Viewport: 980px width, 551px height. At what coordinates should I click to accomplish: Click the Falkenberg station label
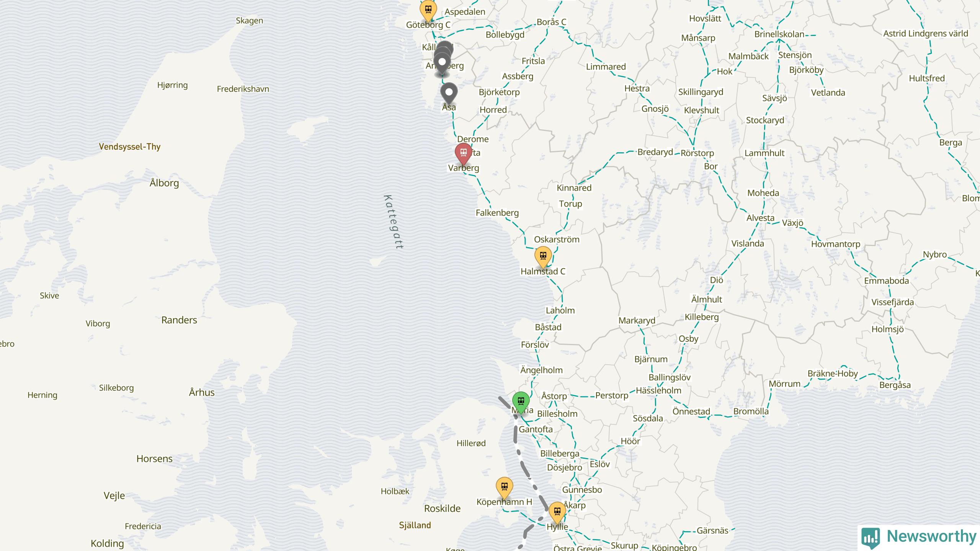tap(497, 213)
